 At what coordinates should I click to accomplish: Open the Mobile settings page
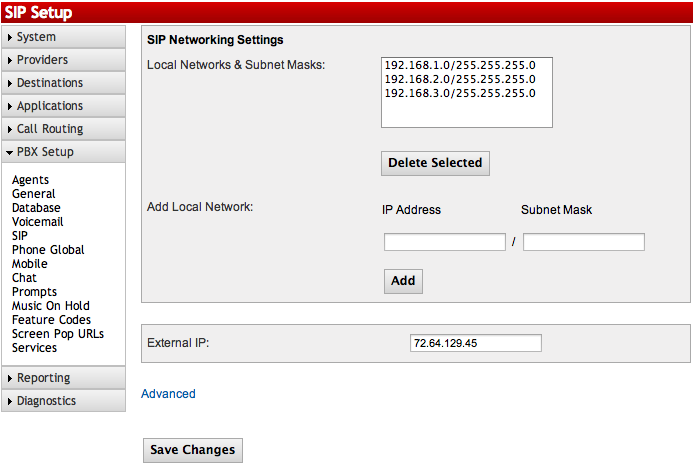pyautogui.click(x=30, y=264)
